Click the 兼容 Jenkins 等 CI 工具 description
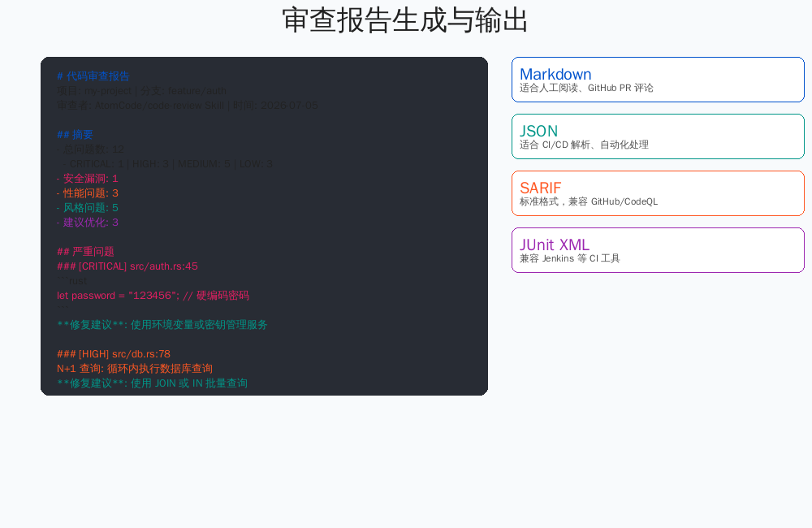Viewport: 812px width, 528px height. [x=570, y=258]
